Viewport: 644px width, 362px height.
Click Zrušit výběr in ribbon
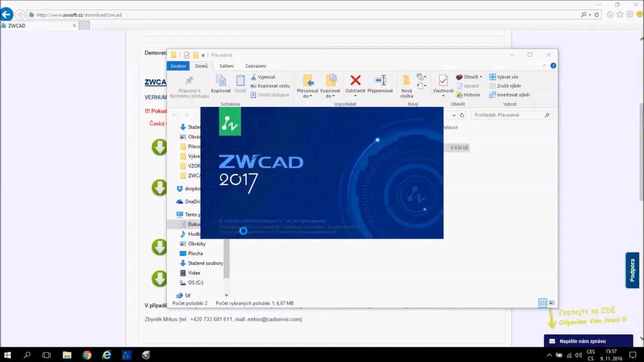pyautogui.click(x=505, y=86)
